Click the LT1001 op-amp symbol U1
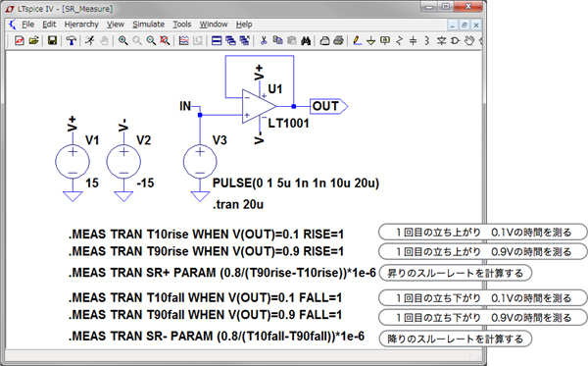588x366 pixels. tap(259, 106)
